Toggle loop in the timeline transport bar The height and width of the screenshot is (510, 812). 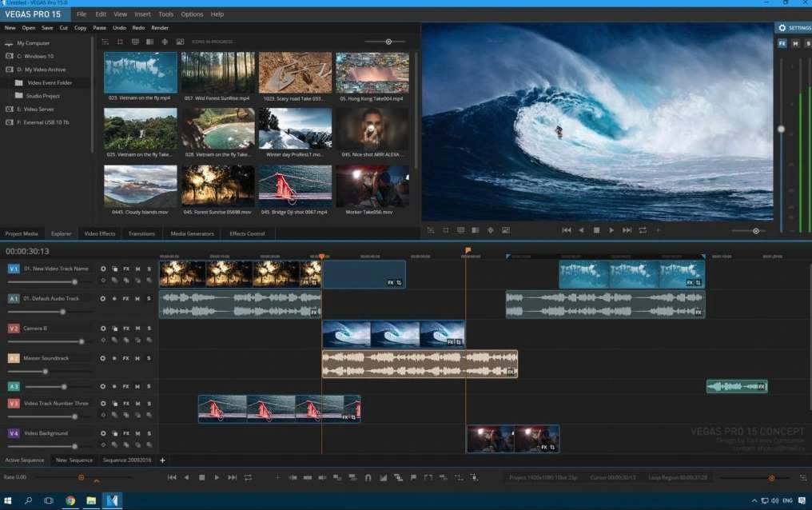[248, 477]
